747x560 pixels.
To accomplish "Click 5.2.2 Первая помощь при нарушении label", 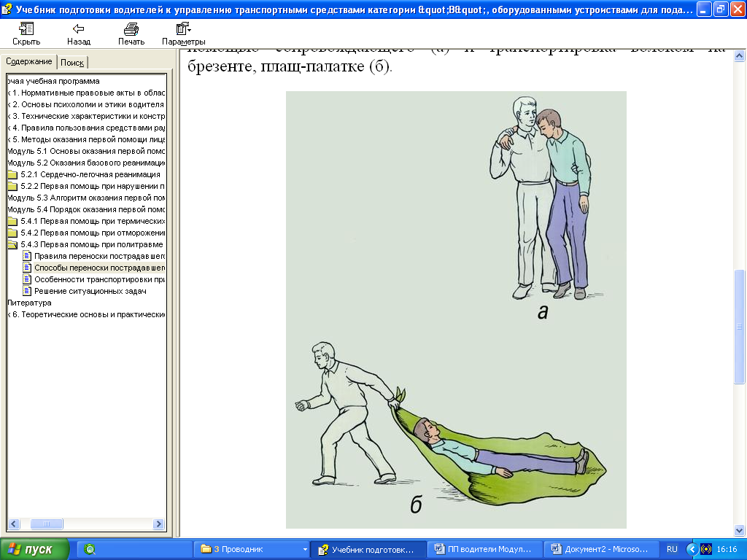I will (x=93, y=186).
